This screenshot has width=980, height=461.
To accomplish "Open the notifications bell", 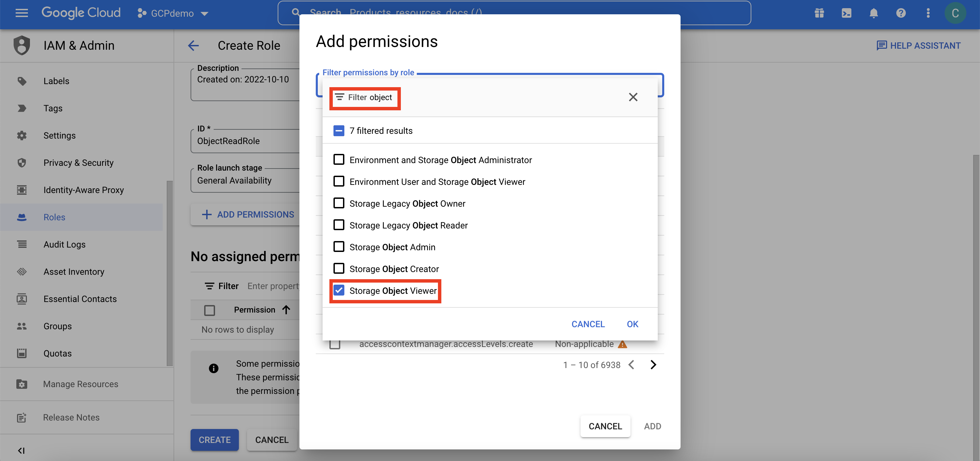I will pyautogui.click(x=873, y=13).
